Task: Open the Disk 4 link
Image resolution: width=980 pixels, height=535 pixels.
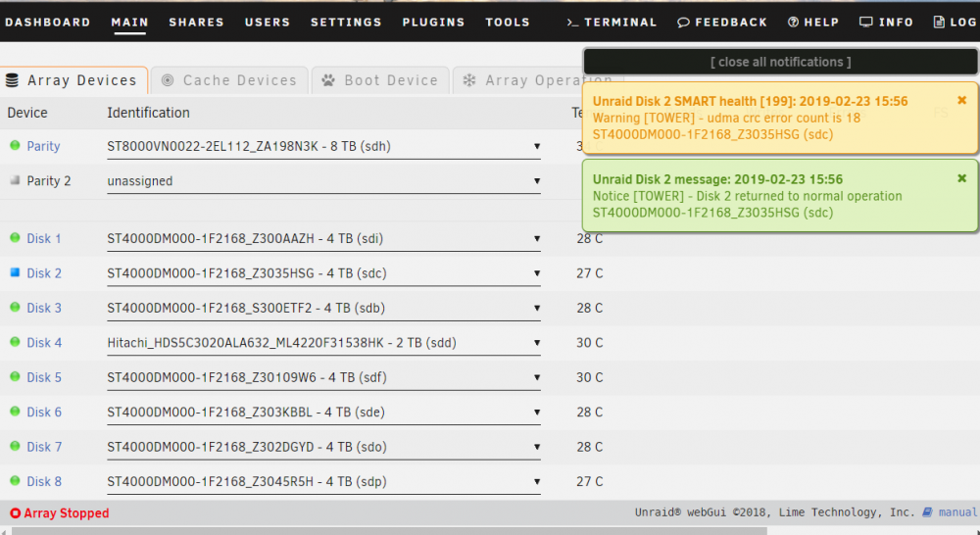Action: (x=44, y=343)
